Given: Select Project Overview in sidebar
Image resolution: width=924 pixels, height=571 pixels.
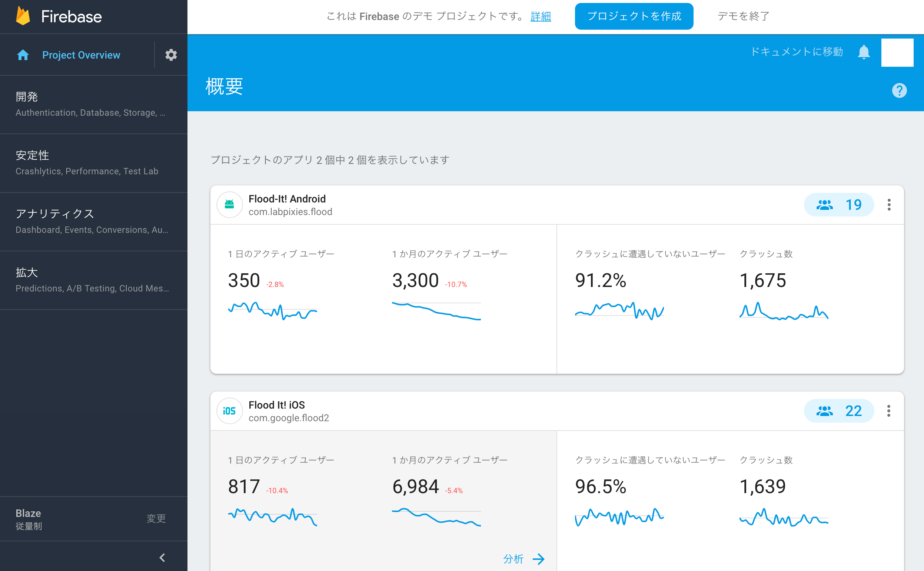Looking at the screenshot, I should pos(81,55).
